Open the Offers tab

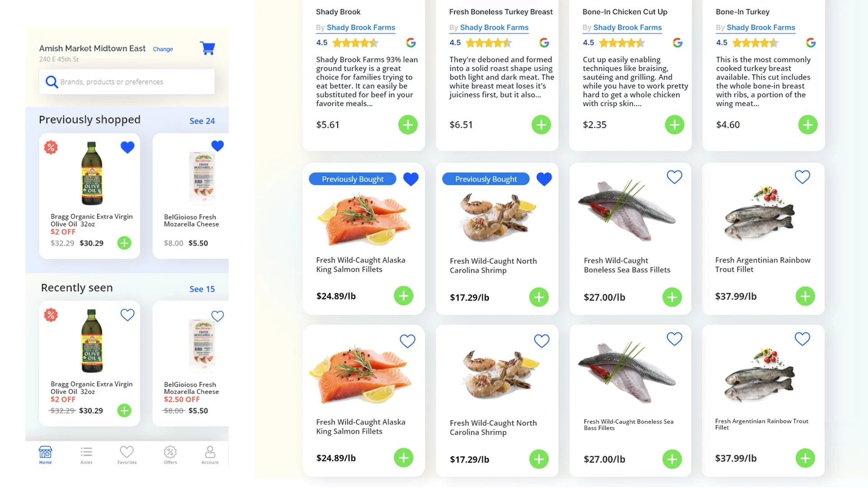[170, 455]
